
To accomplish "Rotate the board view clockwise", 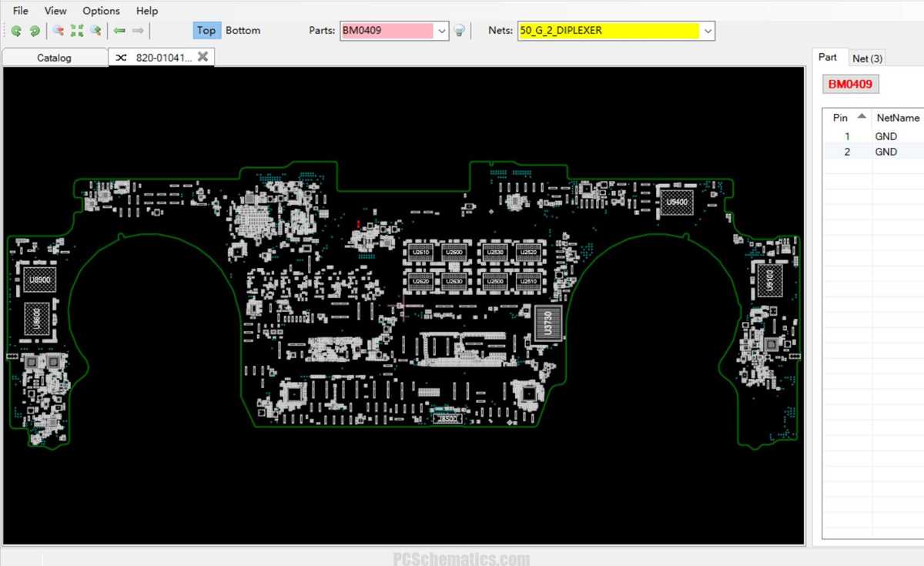I will point(35,31).
